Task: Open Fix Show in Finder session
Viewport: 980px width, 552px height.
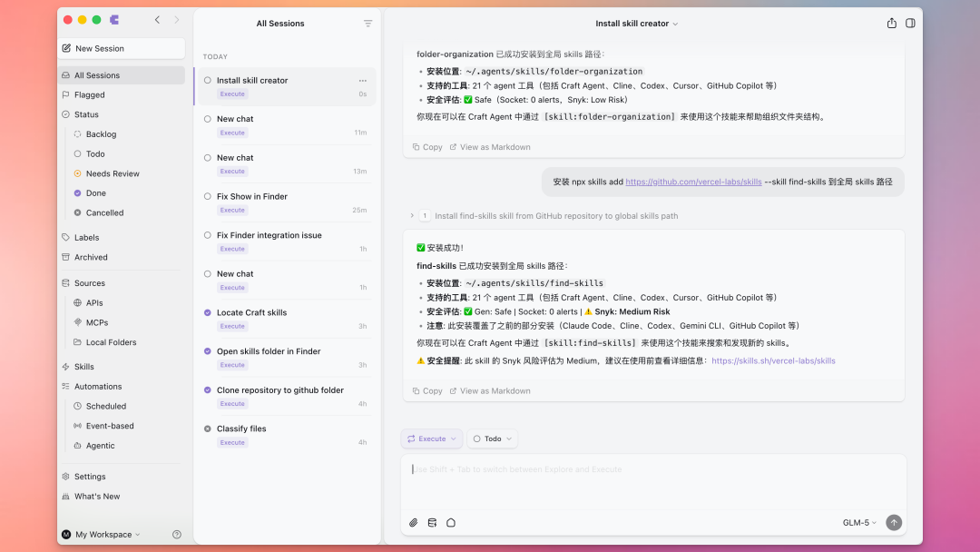Action: 286,202
